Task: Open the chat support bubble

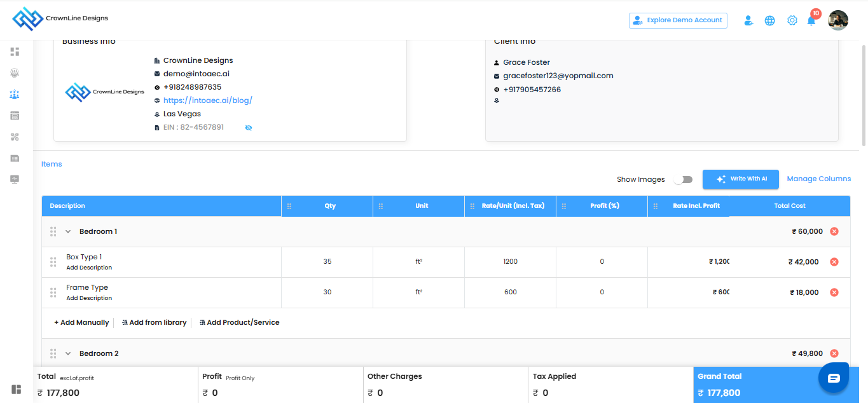Action: [x=834, y=378]
